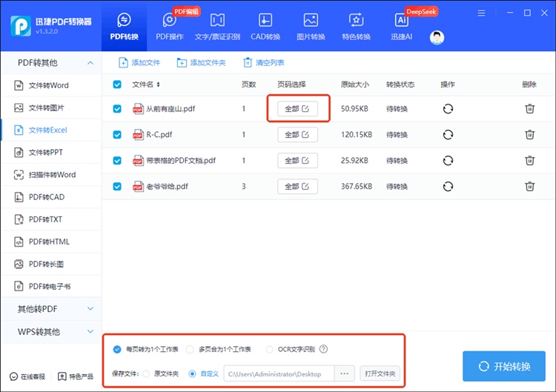
Task: Expand the 其他转PDF sidebar section
Action: 90,309
